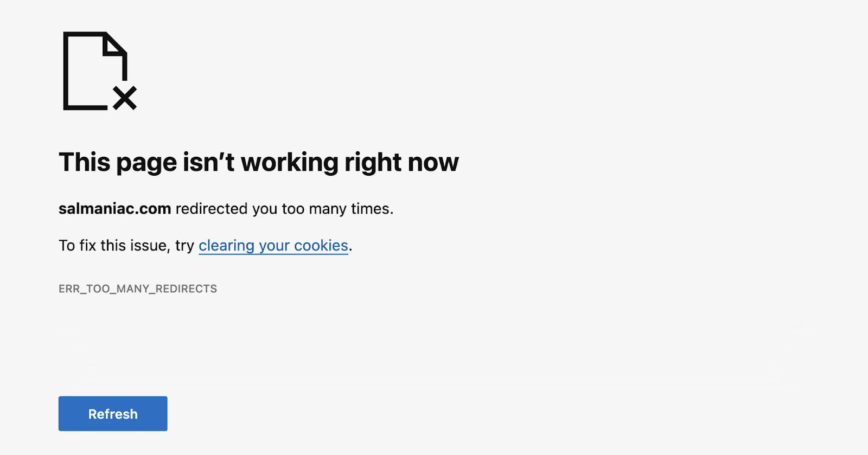The height and width of the screenshot is (455, 868).
Task: Open the clearing your cookies link
Action: 273,246
